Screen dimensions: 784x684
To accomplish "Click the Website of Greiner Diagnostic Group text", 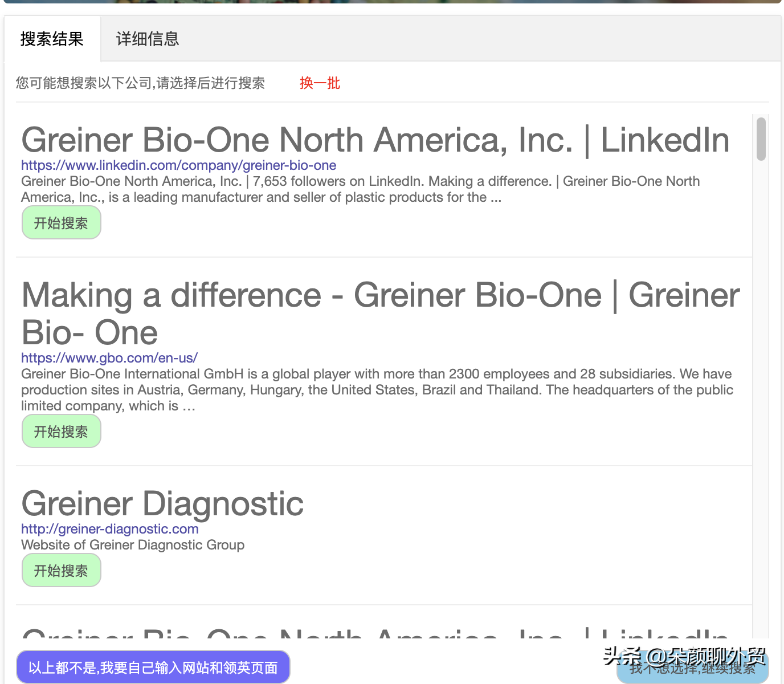I will pyautogui.click(x=133, y=545).
